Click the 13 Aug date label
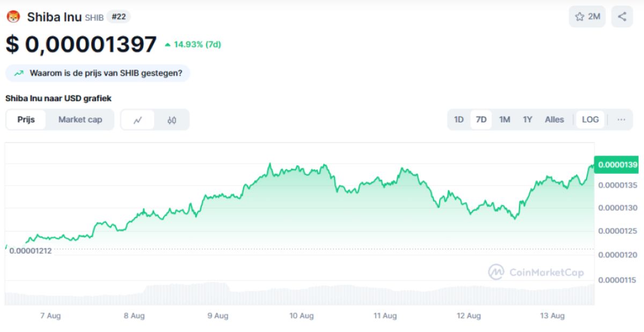Screen dimensions: 644x332 pos(552,316)
